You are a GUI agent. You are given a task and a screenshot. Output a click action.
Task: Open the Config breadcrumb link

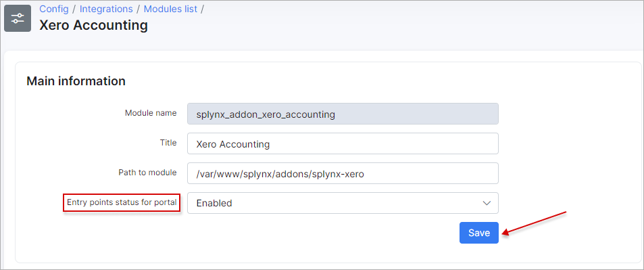(54, 9)
